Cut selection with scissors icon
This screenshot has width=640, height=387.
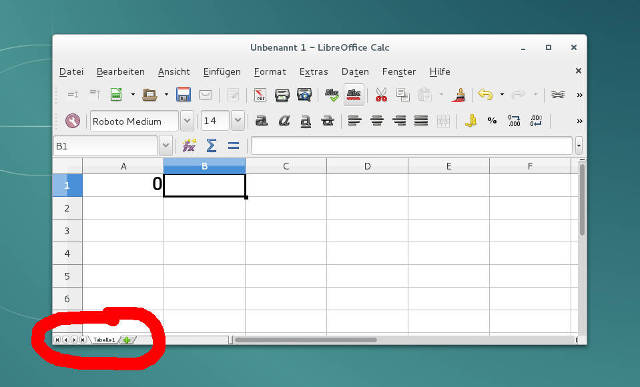coord(381,95)
